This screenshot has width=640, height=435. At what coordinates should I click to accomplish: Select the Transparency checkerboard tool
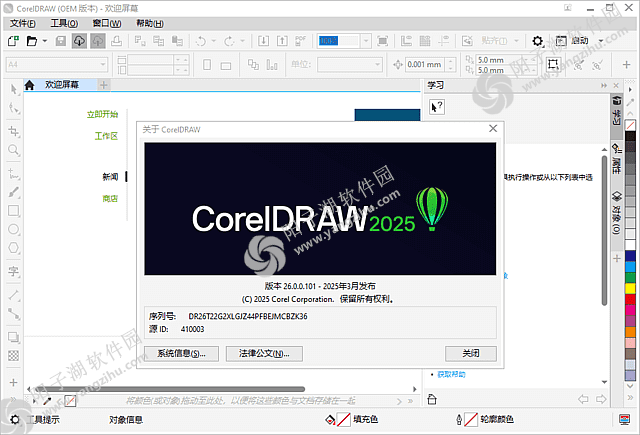tap(14, 355)
